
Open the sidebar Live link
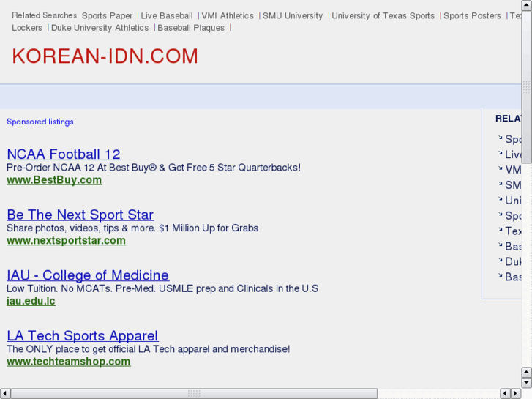[513, 154]
